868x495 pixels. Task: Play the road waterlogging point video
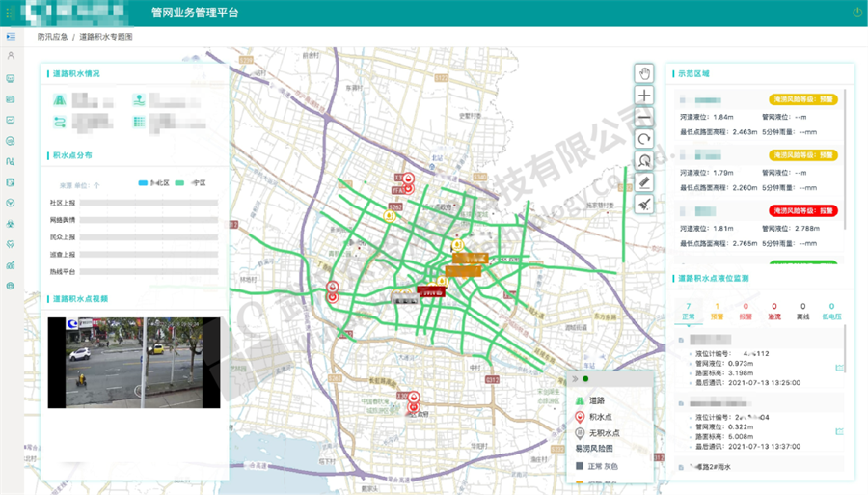(x=134, y=363)
